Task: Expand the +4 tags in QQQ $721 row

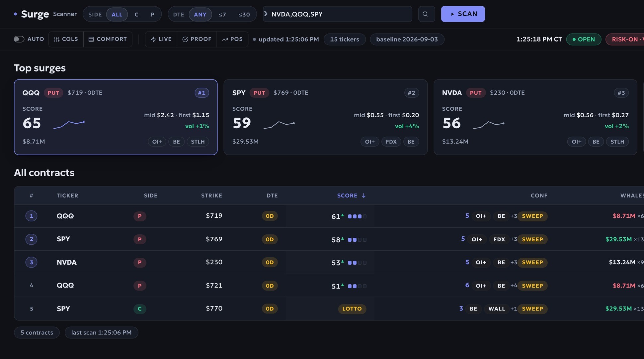Action: click(x=514, y=286)
